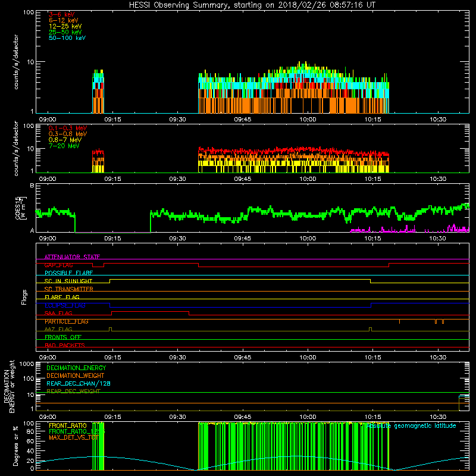Click the SC_IN_SUNLIGHT label
476x476 pixels.
point(68,281)
